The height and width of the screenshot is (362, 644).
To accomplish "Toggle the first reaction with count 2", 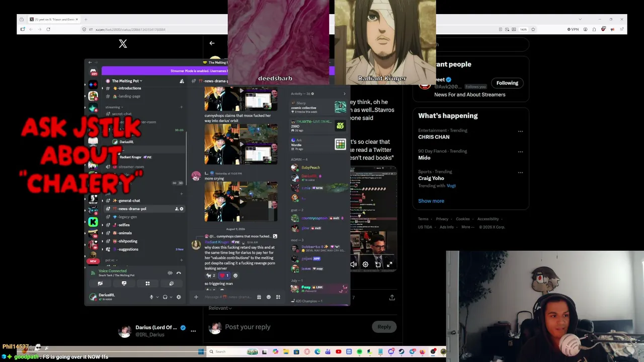I will point(210,276).
